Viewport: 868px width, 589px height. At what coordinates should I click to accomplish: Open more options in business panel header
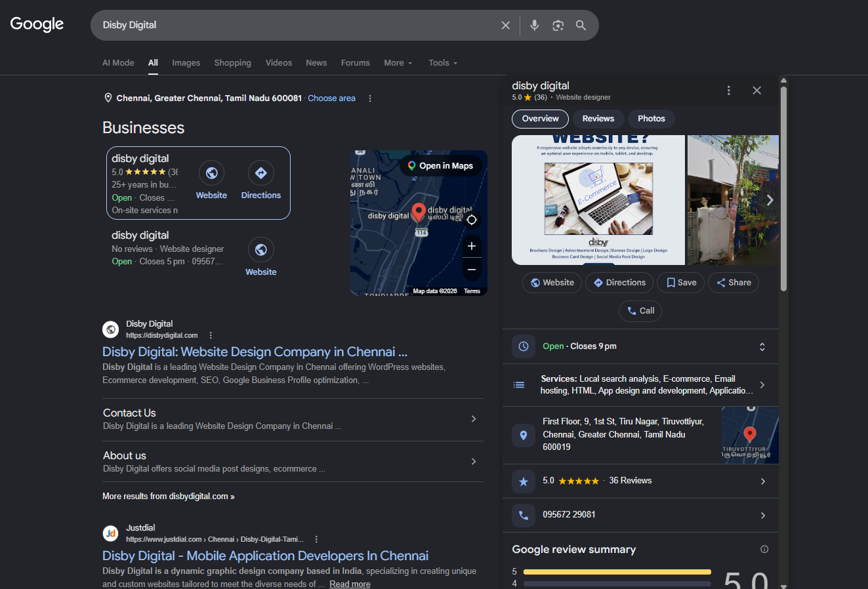click(x=729, y=91)
